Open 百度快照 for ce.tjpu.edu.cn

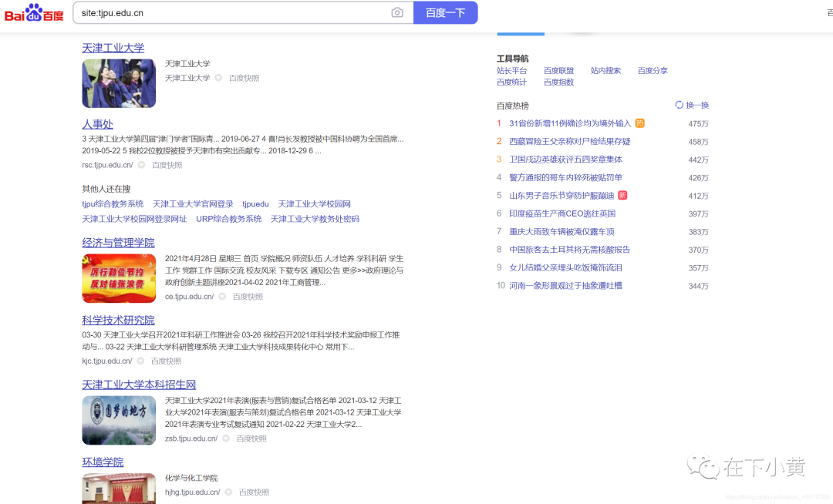click(x=248, y=297)
